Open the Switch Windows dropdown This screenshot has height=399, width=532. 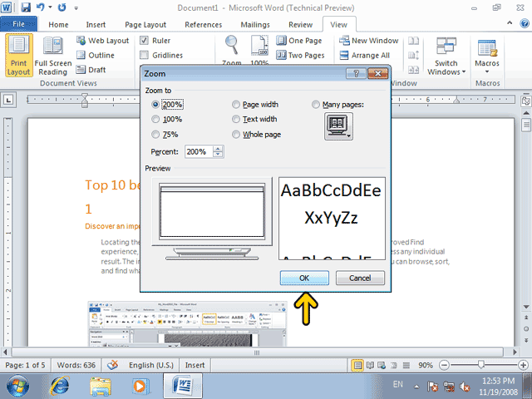(x=446, y=56)
